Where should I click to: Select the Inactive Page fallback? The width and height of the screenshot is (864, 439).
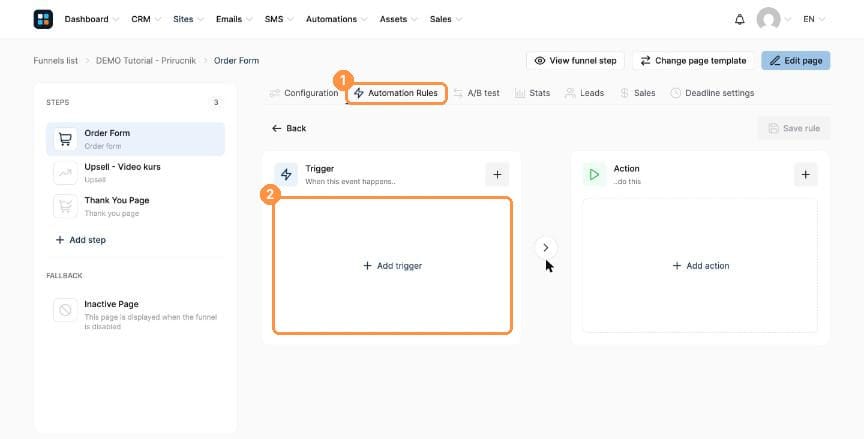[x=136, y=314]
